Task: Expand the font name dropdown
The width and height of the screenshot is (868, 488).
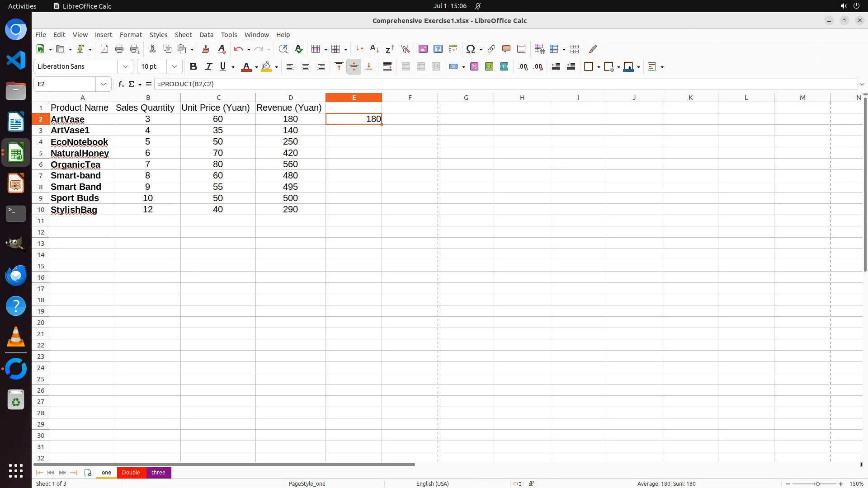Action: click(125, 66)
